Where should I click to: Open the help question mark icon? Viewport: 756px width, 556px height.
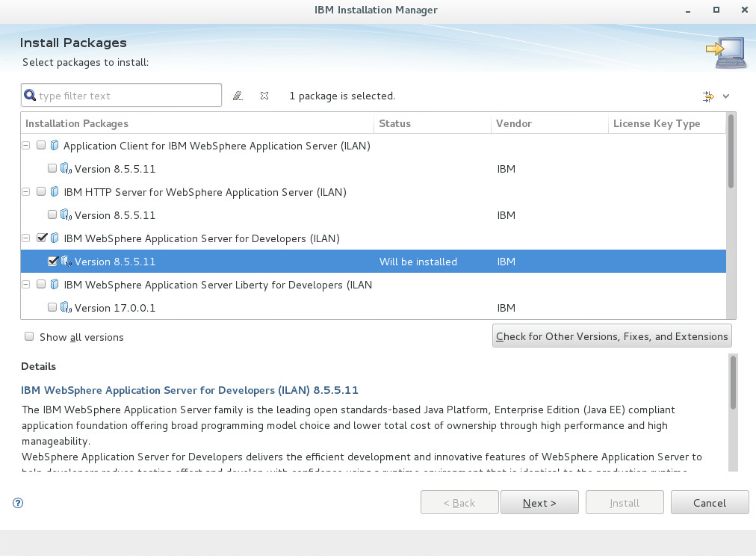coord(18,503)
